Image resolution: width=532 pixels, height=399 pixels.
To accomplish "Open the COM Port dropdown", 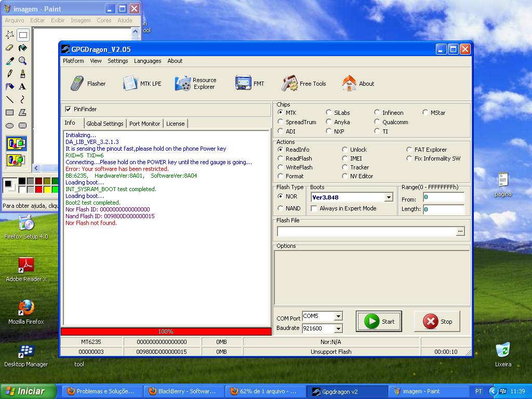I will (x=338, y=316).
